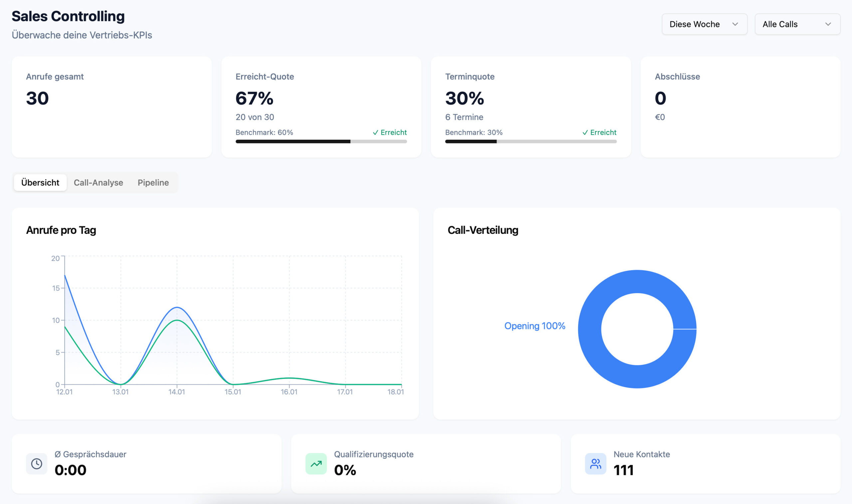
Task: Click the Erreicht-Quote benchmark progress bar
Action: coord(321,141)
